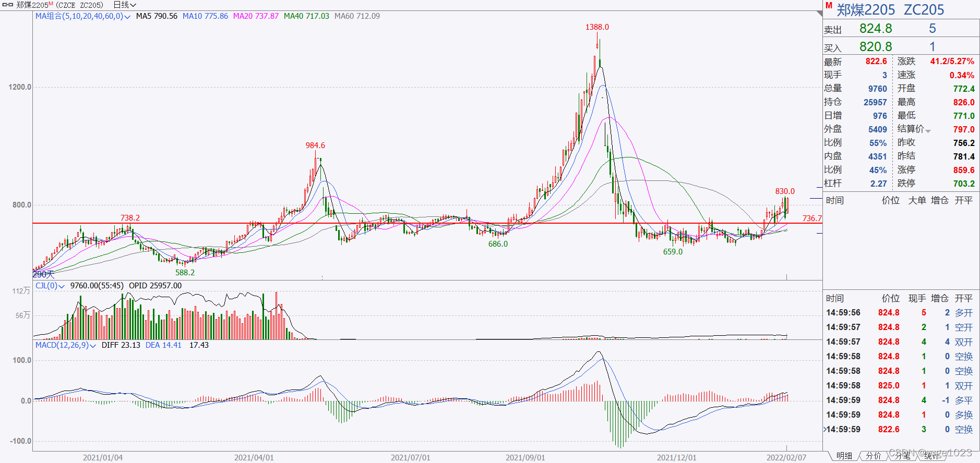Click the 最新 price 822.6
This screenshot has height=463, width=980.
(876, 62)
